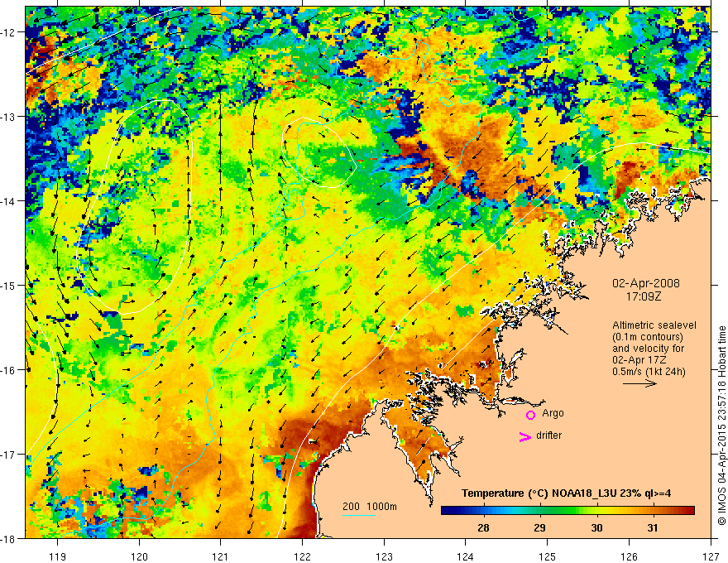This screenshot has height=563, width=728.
Task: Click the '-13' latitude axis label
Action: coord(8,116)
